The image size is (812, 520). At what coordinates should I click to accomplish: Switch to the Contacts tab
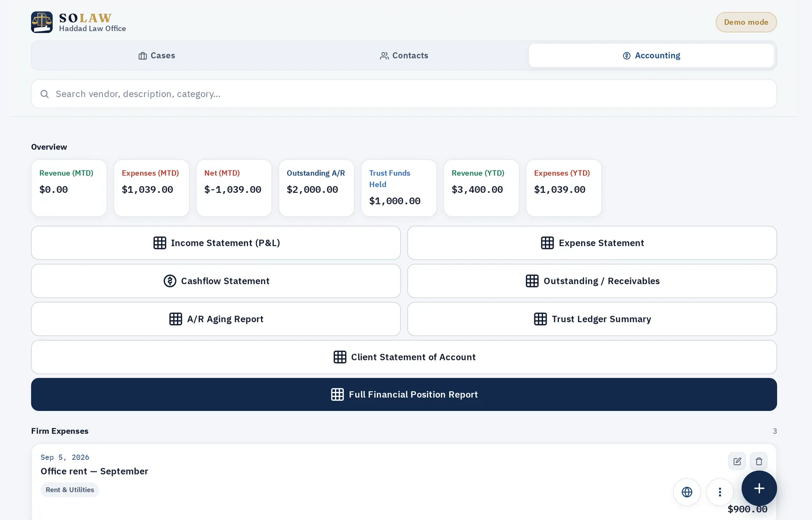(404, 55)
